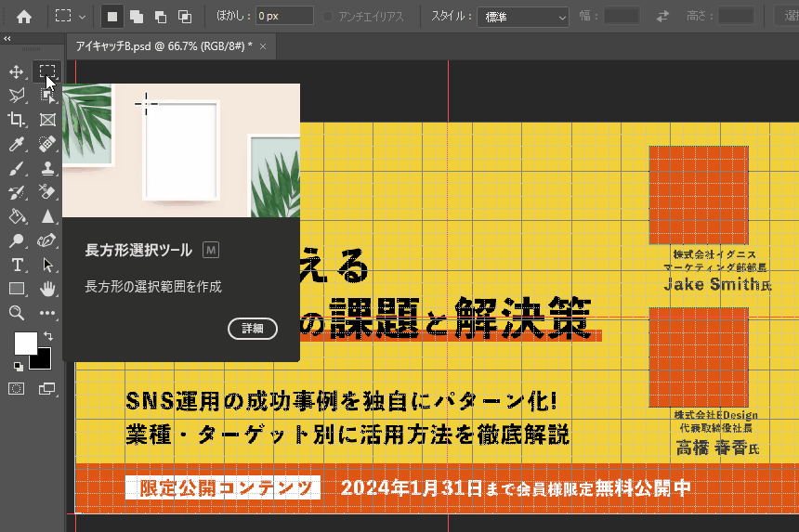Switch to the アイキャッチB.psd document tab
Screen dimensions: 799x532
click(x=164, y=46)
